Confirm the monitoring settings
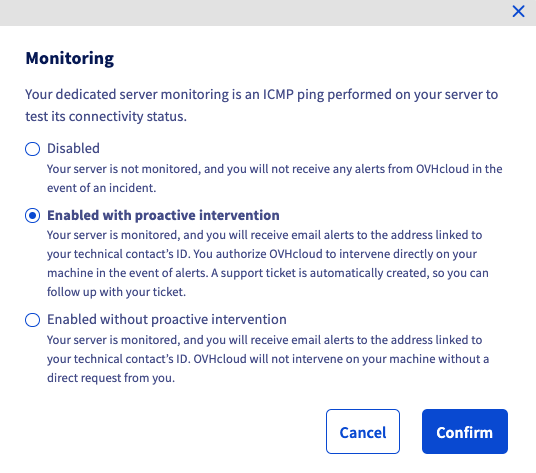This screenshot has height=473, width=536. coord(465,432)
